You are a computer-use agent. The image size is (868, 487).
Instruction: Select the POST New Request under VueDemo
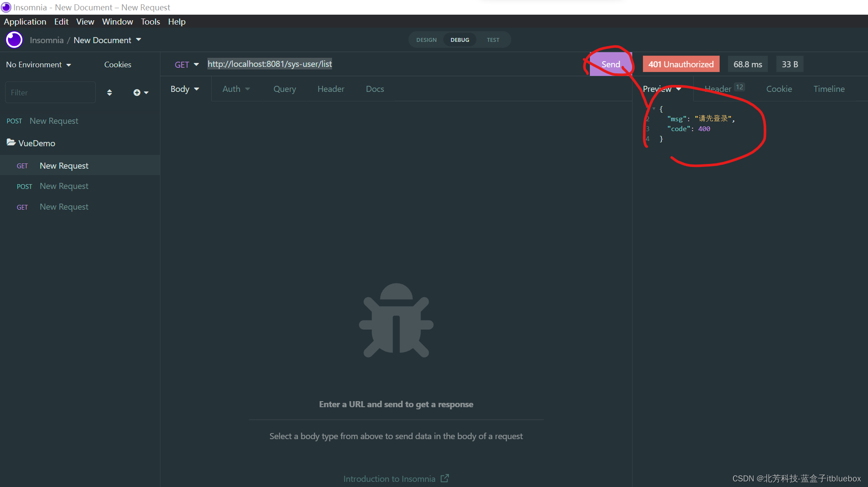64,186
